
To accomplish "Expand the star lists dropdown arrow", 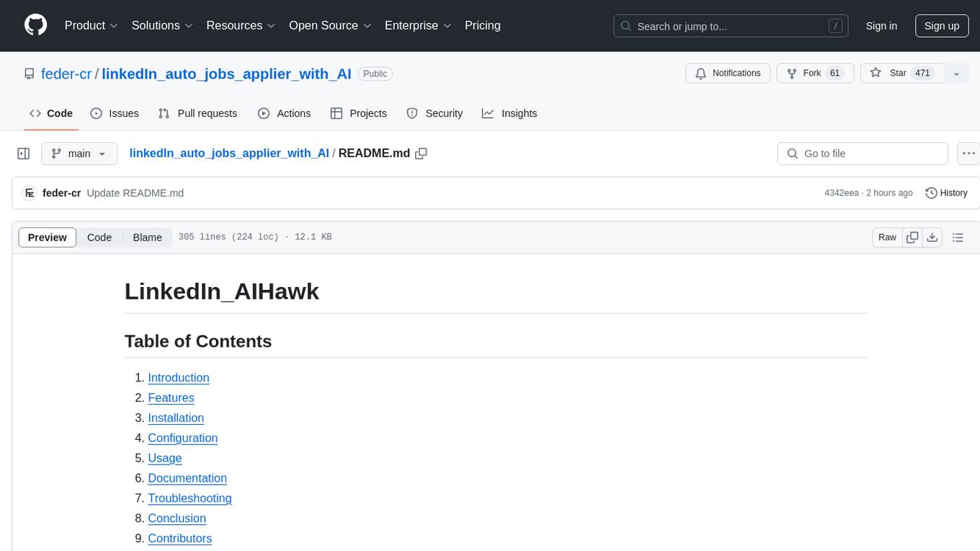I will click(x=956, y=74).
